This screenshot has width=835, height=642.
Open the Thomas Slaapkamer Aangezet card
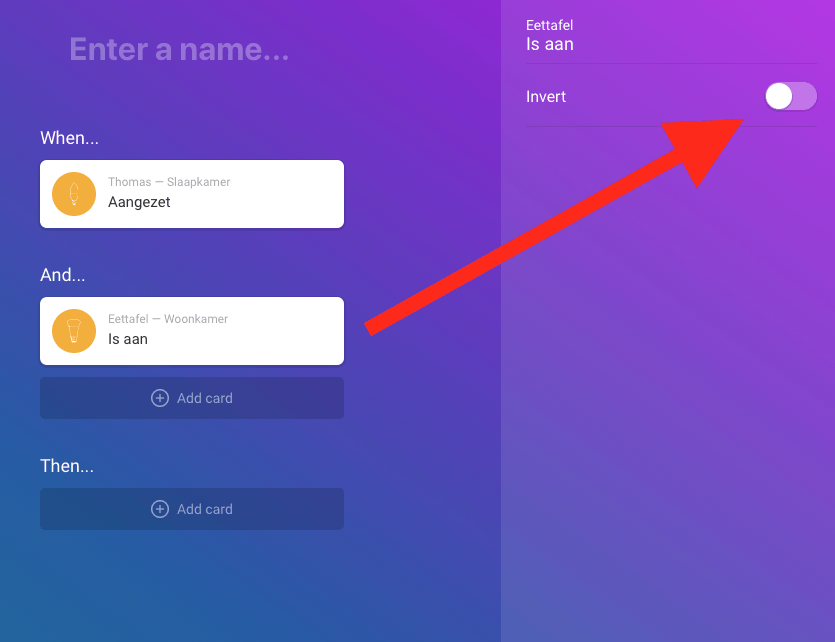coord(192,194)
